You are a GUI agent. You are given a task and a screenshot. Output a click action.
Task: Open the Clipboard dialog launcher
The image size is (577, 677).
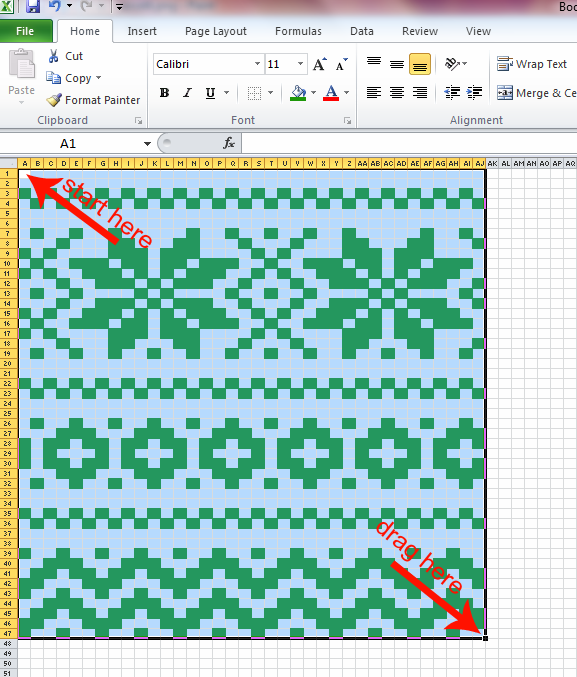[x=139, y=121]
